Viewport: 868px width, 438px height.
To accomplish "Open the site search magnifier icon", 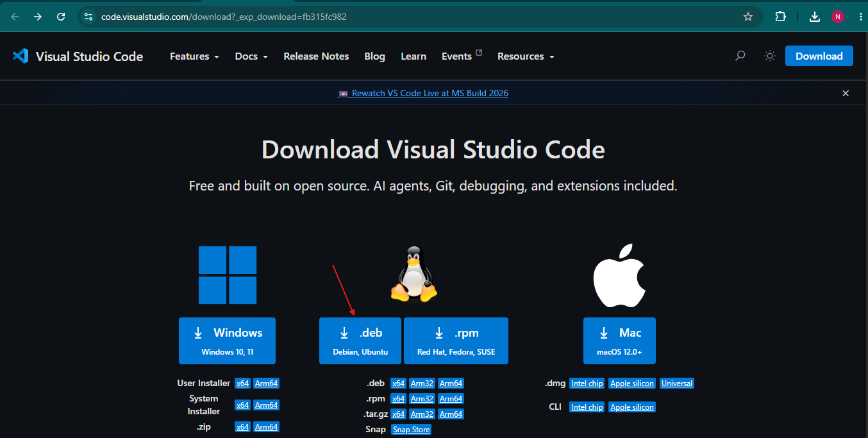I will (740, 56).
